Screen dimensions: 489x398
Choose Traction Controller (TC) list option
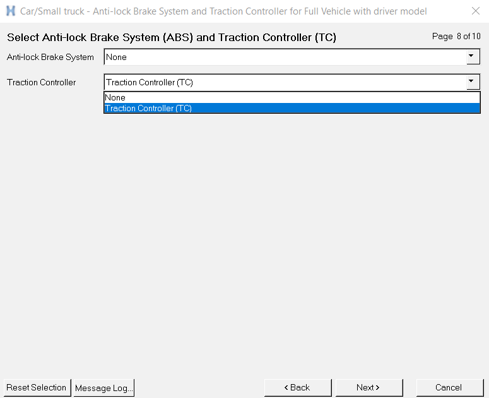292,108
